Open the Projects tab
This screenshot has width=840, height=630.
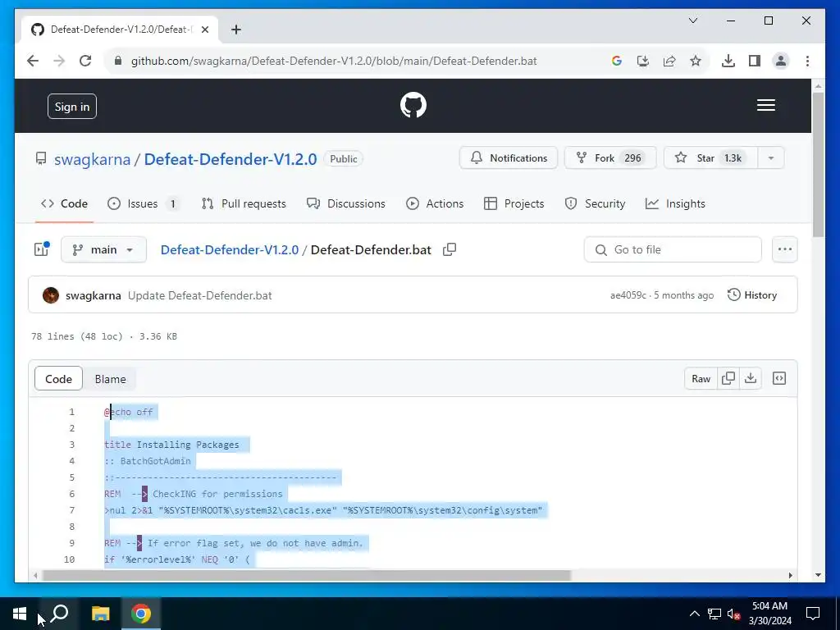514,203
